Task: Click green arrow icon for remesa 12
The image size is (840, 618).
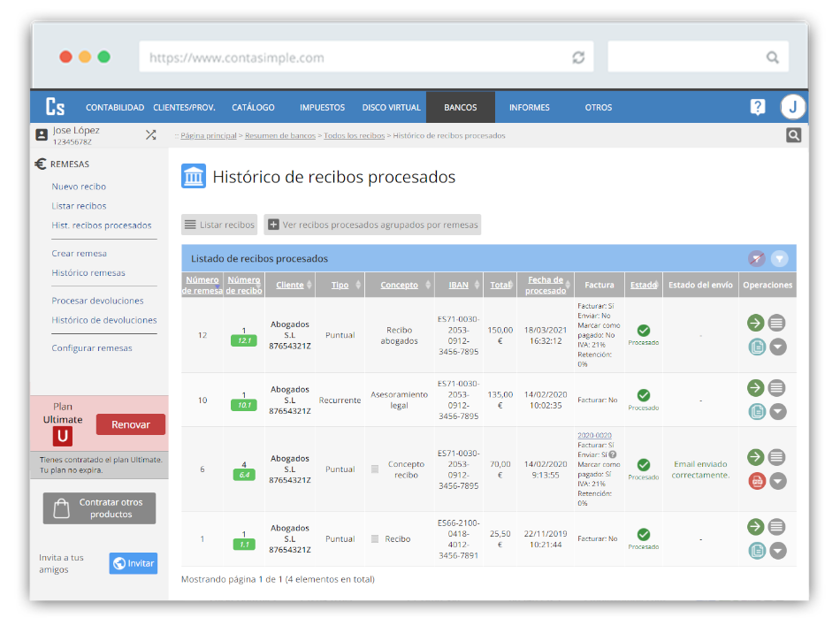Action: 755,323
